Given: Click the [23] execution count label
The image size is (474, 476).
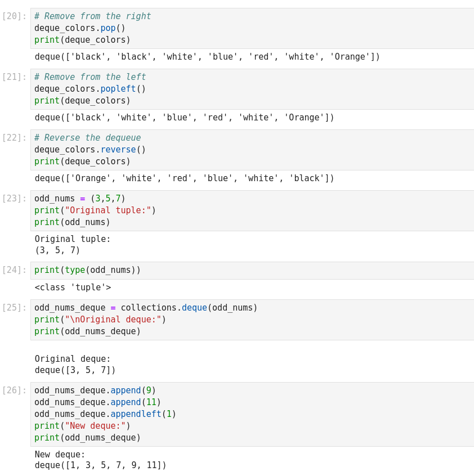Looking at the screenshot, I should click(14, 199).
